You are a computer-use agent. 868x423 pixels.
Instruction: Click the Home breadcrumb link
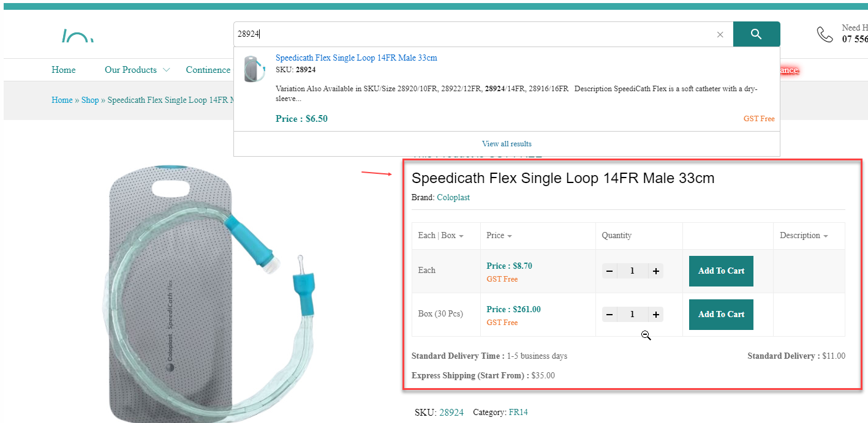coord(62,100)
